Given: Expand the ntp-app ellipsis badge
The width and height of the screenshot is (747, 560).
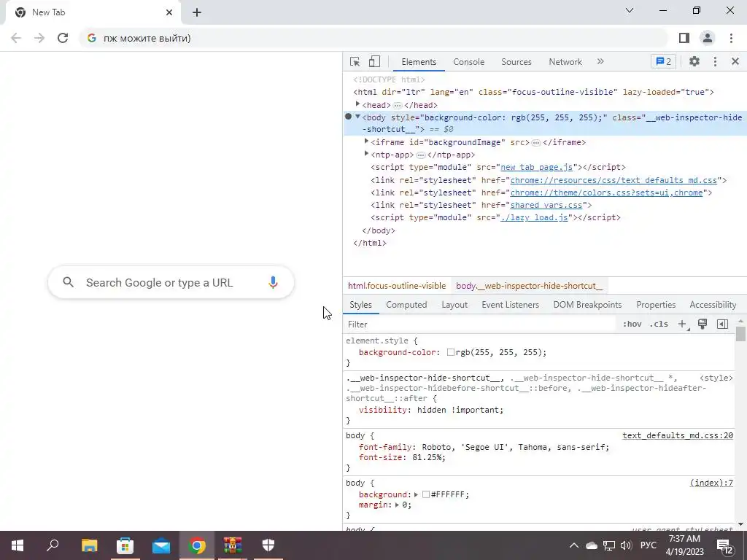Looking at the screenshot, I should pyautogui.click(x=421, y=155).
